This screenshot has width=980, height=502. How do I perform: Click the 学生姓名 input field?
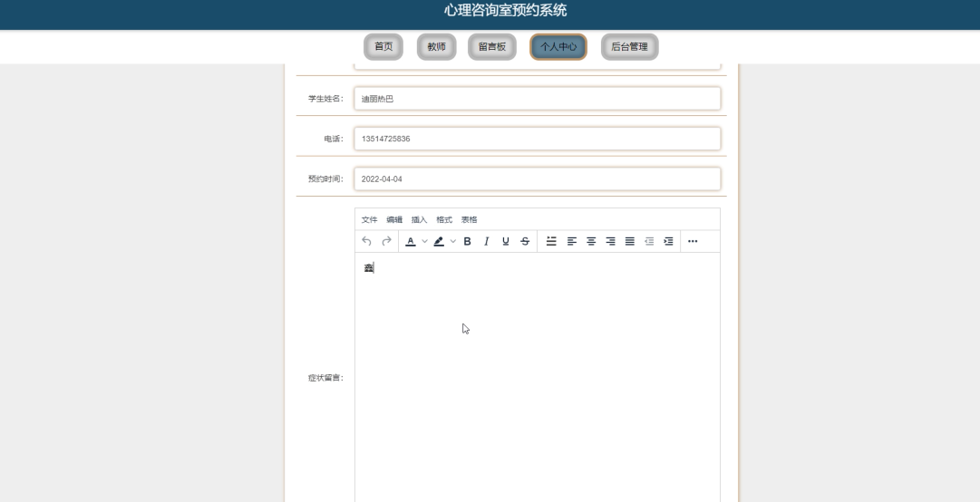[x=538, y=99]
